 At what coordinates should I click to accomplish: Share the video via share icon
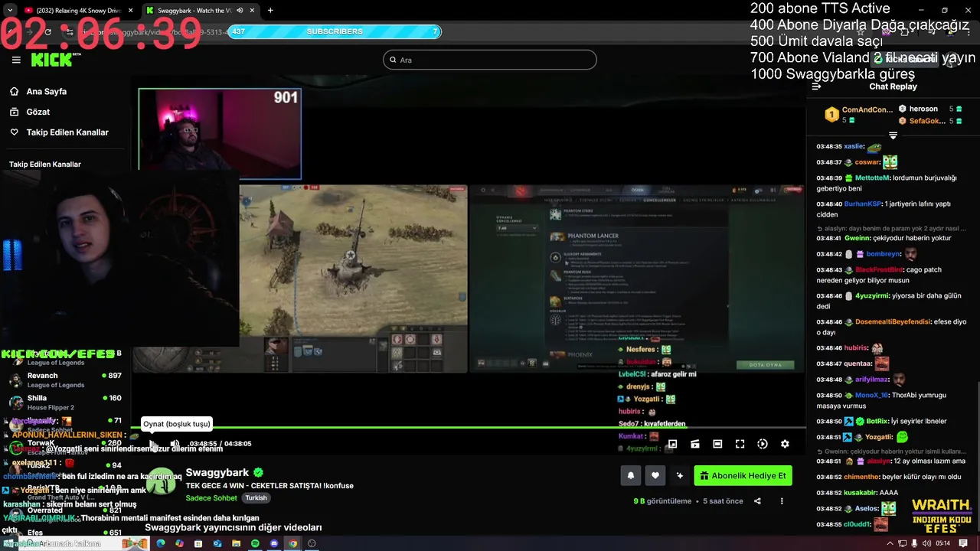click(x=757, y=501)
